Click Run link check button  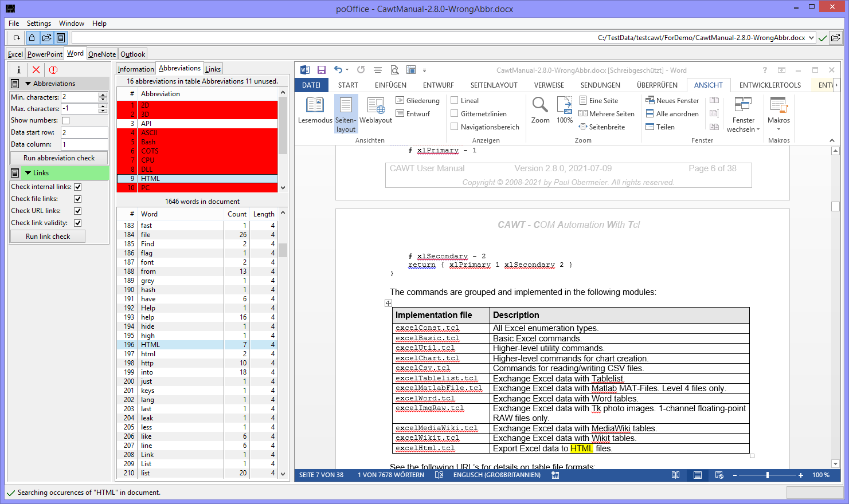click(x=48, y=236)
